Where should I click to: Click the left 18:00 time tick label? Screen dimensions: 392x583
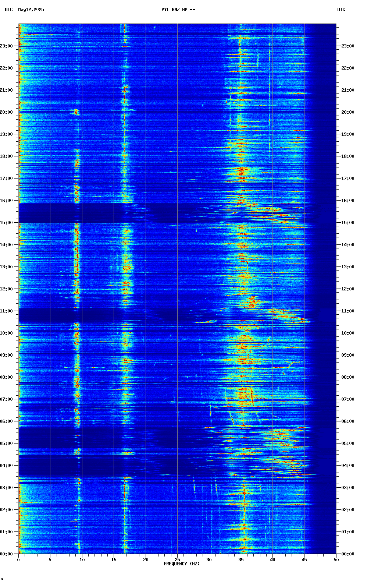click(6, 156)
